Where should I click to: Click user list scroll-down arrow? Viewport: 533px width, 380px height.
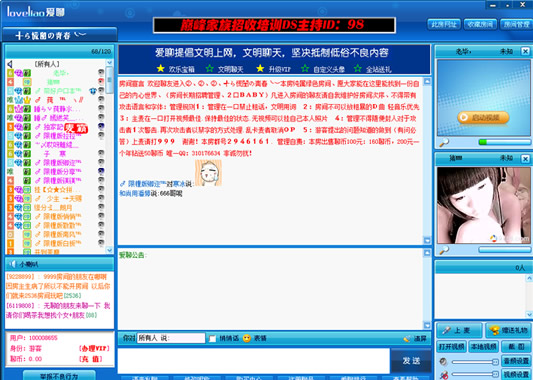pyautogui.click(x=109, y=250)
